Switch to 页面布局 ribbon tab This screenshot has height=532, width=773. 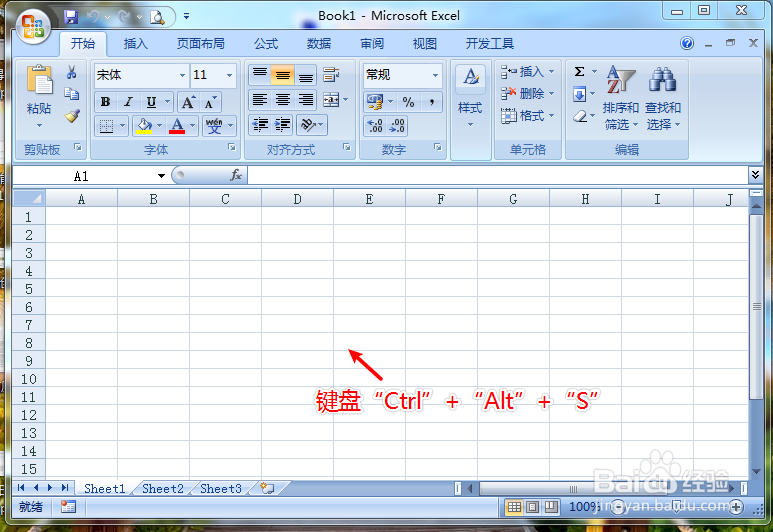point(201,44)
